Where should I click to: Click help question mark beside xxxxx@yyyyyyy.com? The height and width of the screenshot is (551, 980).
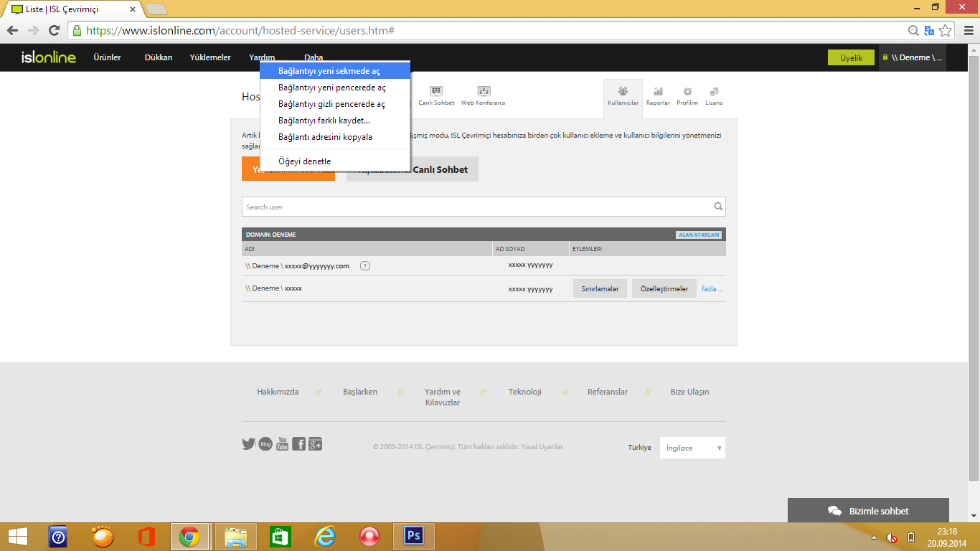click(365, 266)
